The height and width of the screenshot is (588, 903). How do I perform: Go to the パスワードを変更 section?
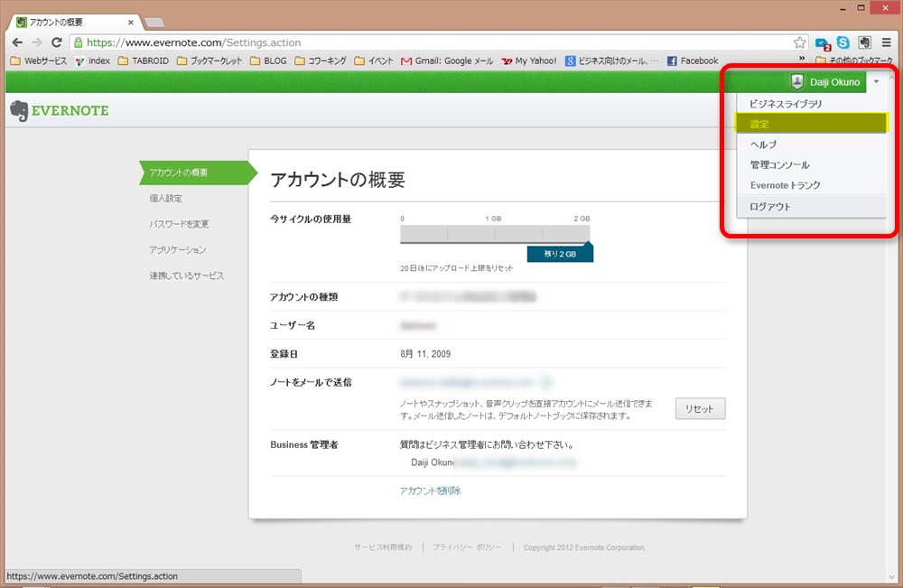click(x=179, y=224)
